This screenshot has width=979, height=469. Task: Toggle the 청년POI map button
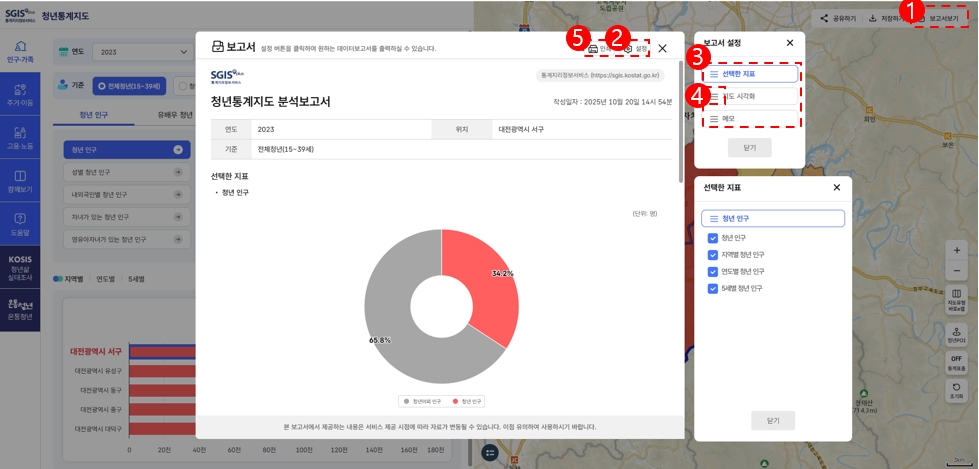[957, 334]
